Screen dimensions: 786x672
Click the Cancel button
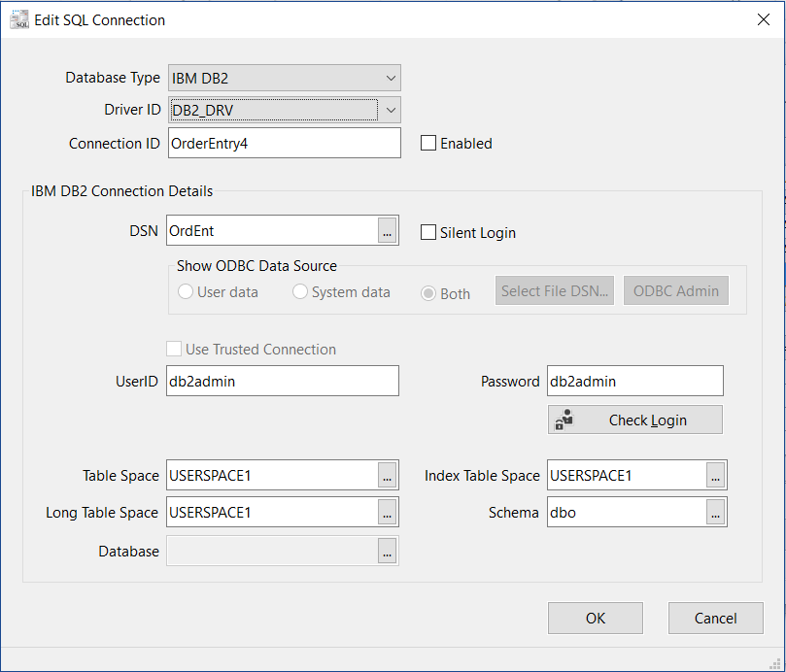coord(716,619)
